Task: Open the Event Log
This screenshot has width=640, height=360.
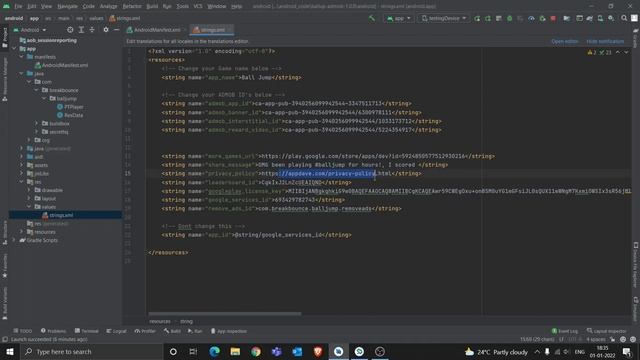Action: click(x=565, y=331)
